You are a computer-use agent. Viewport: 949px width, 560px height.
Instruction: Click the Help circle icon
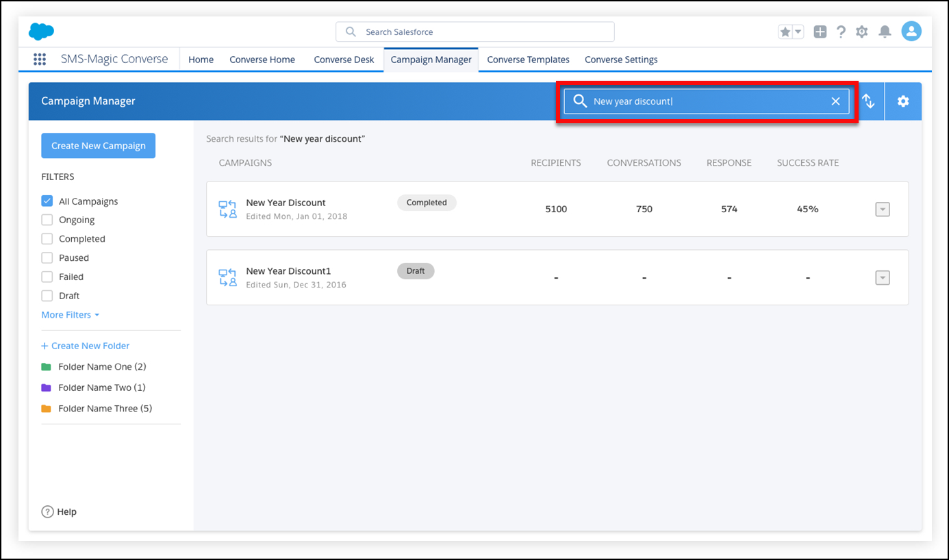tap(47, 511)
